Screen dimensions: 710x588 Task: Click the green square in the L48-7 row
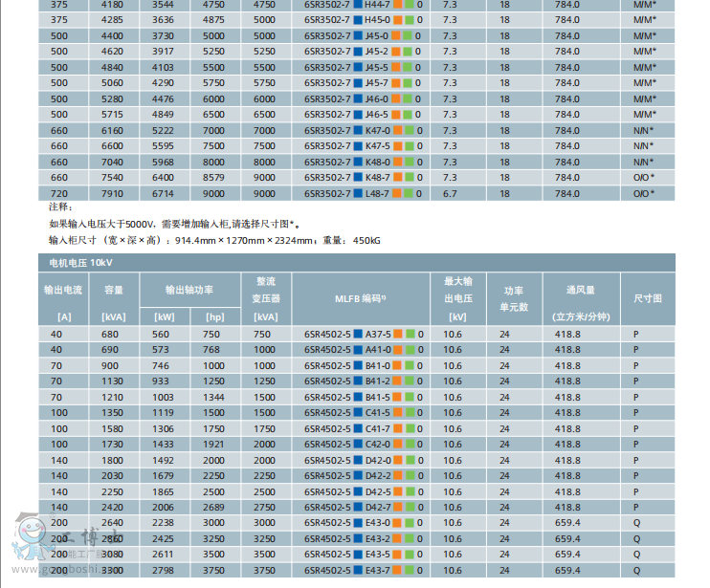point(410,193)
